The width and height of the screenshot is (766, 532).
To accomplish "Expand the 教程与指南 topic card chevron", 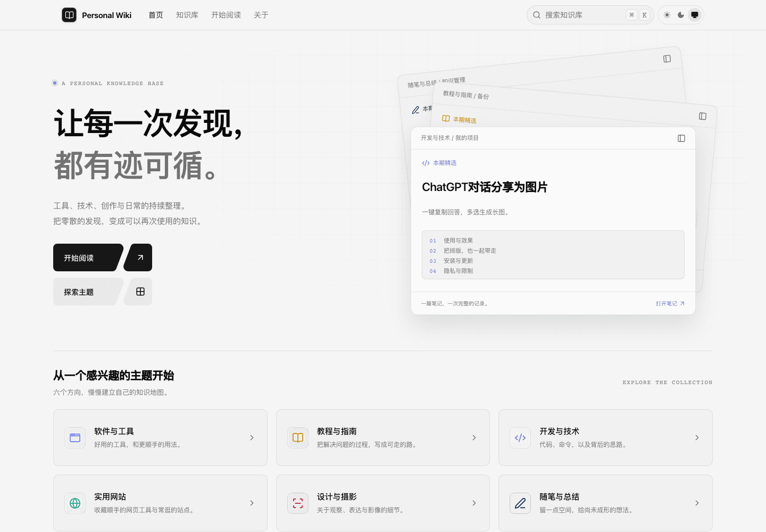I will 474,438.
